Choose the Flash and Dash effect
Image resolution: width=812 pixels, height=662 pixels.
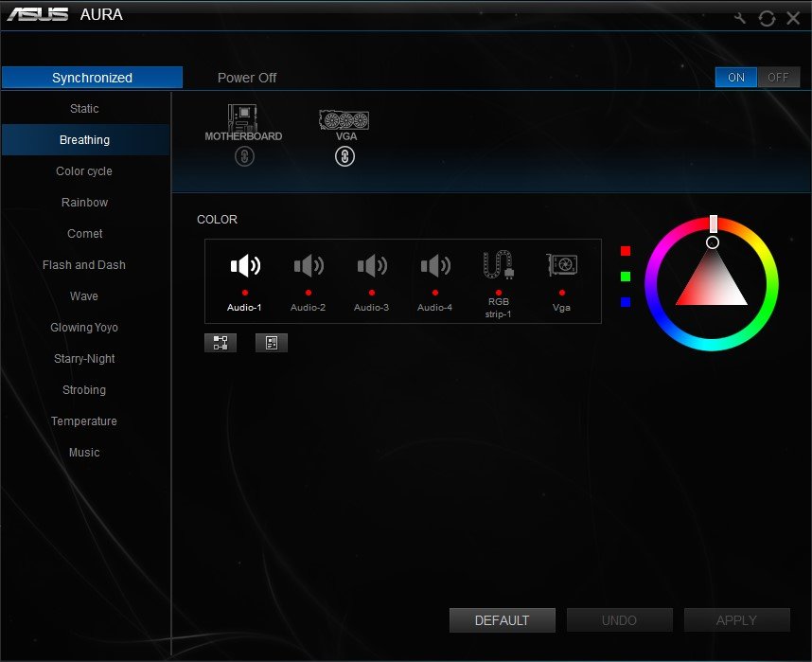(x=84, y=265)
